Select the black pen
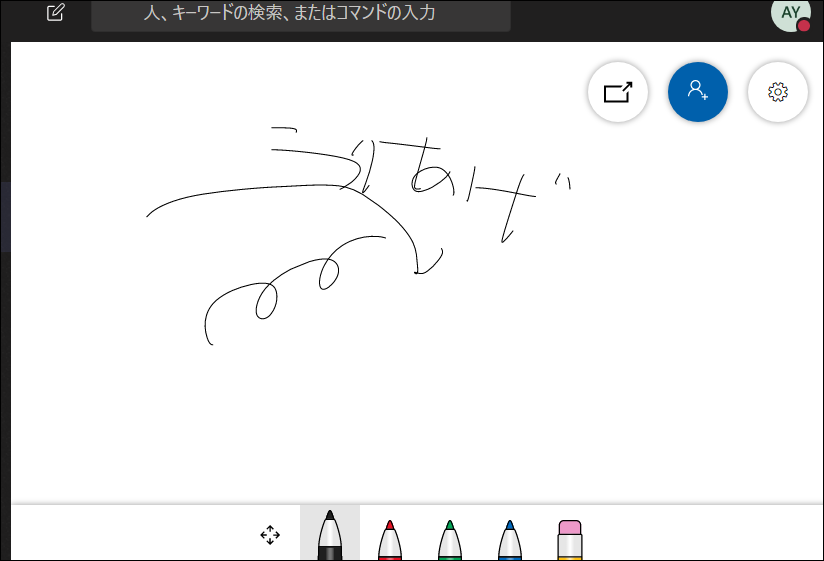This screenshot has height=561, width=824. (329, 534)
